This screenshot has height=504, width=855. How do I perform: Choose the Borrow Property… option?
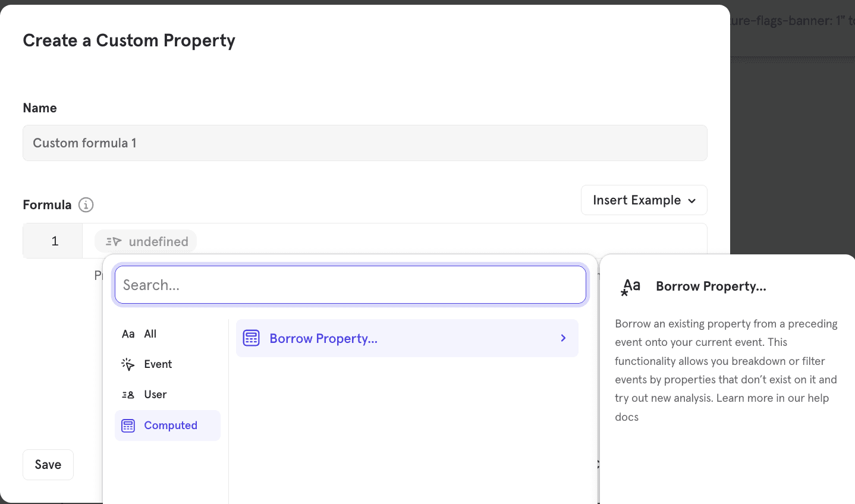tap(323, 338)
